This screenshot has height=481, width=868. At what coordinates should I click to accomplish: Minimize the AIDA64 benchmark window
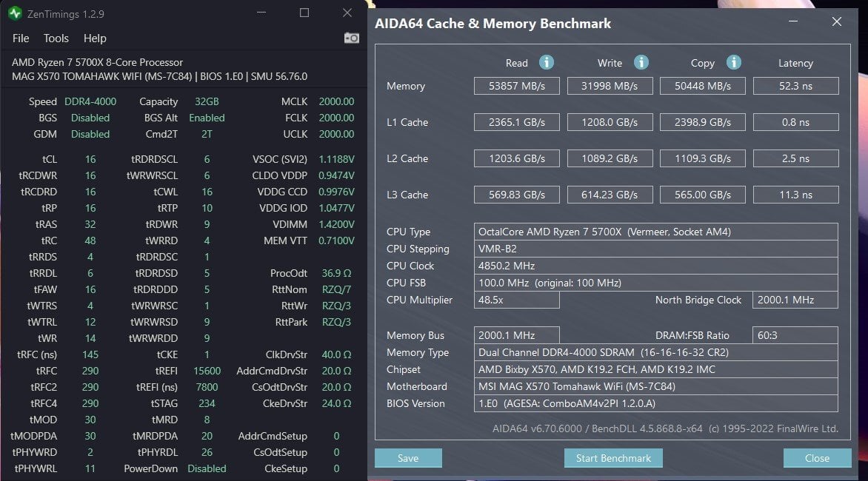793,21
